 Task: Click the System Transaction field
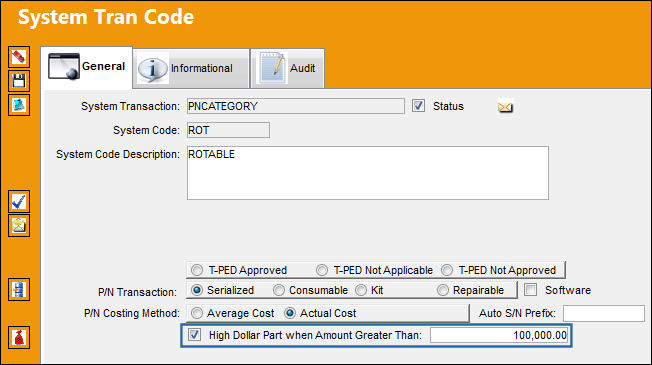click(x=296, y=106)
